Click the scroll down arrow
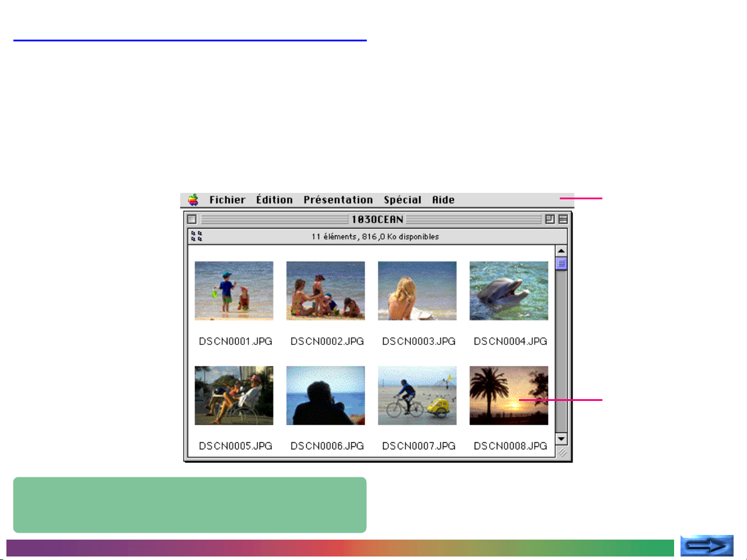Viewport: 747px width, 560px height. (x=561, y=439)
